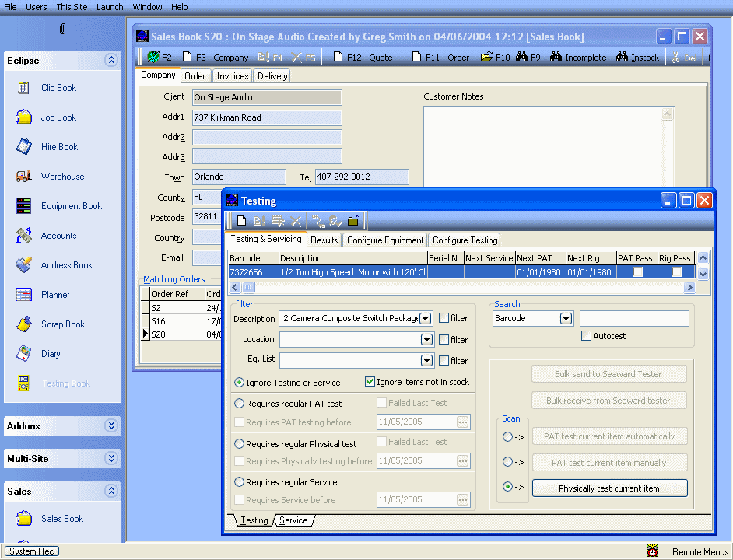Expand the Location filter dropdown
The width and height of the screenshot is (733, 560).
[426, 340]
